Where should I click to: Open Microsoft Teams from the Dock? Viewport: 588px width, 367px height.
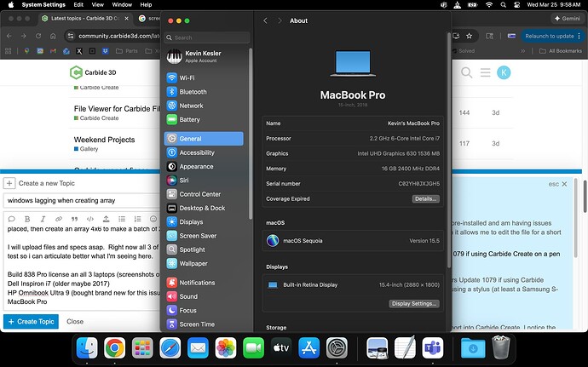click(432, 348)
